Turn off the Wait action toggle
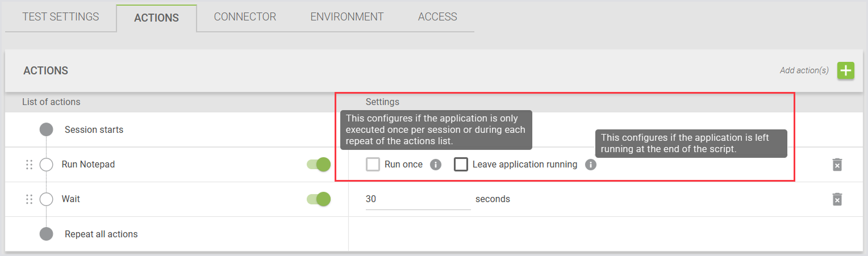868x256 pixels. 319,199
